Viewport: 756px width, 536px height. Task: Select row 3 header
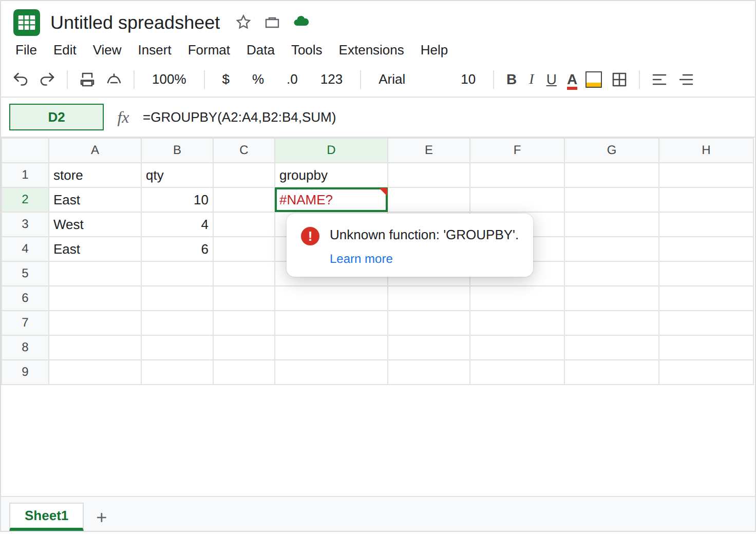25,224
